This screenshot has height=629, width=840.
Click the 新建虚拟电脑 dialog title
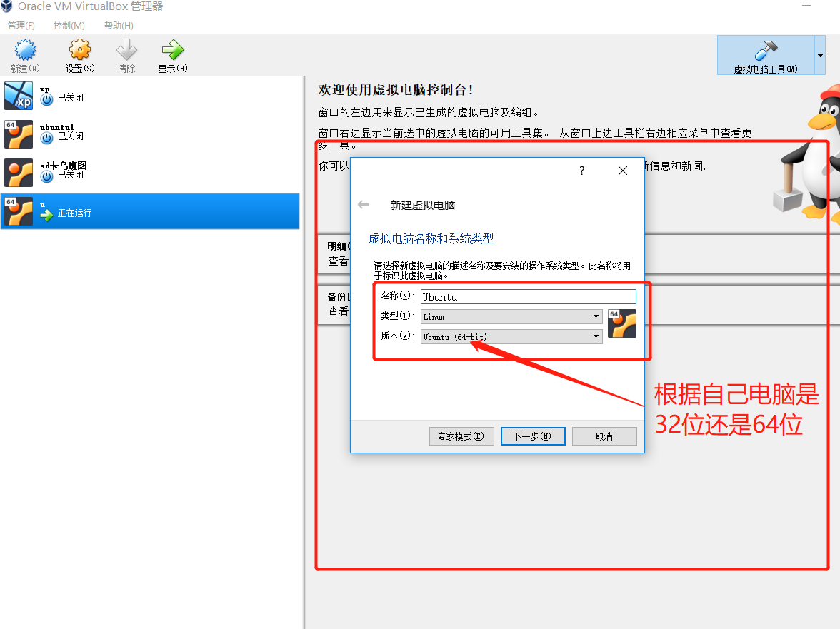423,205
